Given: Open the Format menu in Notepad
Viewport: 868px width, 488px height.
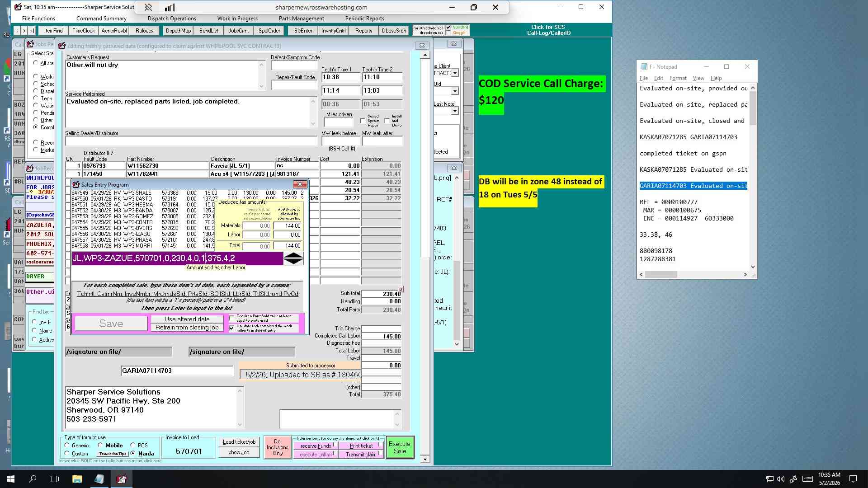Looking at the screenshot, I should 678,78.
